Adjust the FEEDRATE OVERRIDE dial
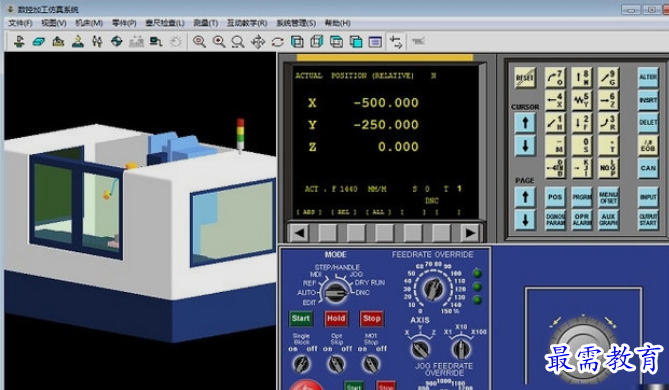 click(x=434, y=288)
